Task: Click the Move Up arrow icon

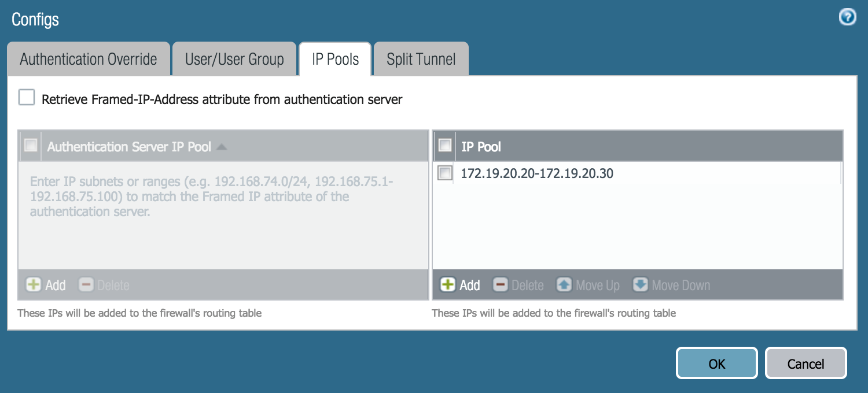Action: click(x=564, y=285)
